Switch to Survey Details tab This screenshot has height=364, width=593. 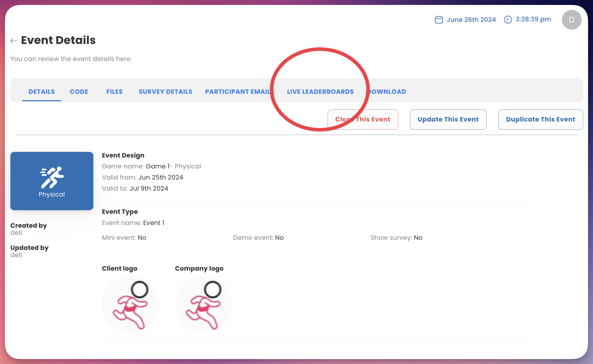coord(165,92)
